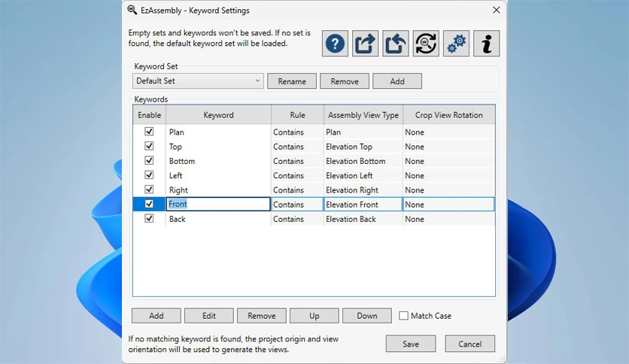Image resolution: width=629 pixels, height=364 pixels.
Task: Move selected keyword Up
Action: click(x=314, y=316)
